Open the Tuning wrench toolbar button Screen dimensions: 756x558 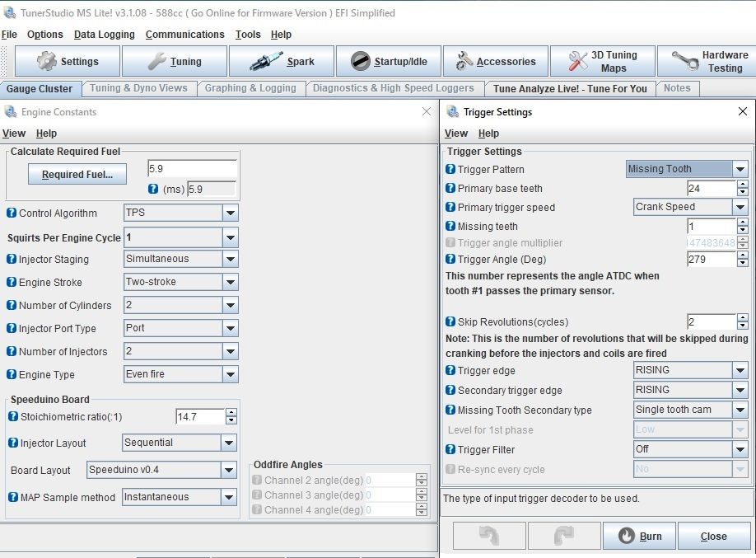(x=174, y=62)
